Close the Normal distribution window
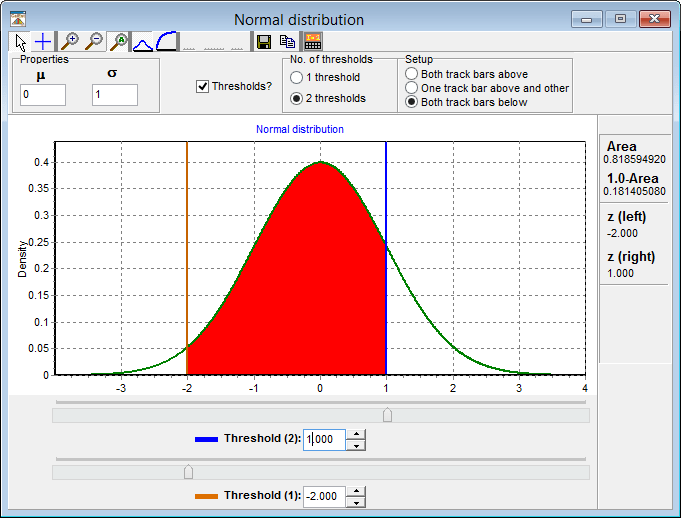Screen dimensions: 682x518 tap(655, 19)
